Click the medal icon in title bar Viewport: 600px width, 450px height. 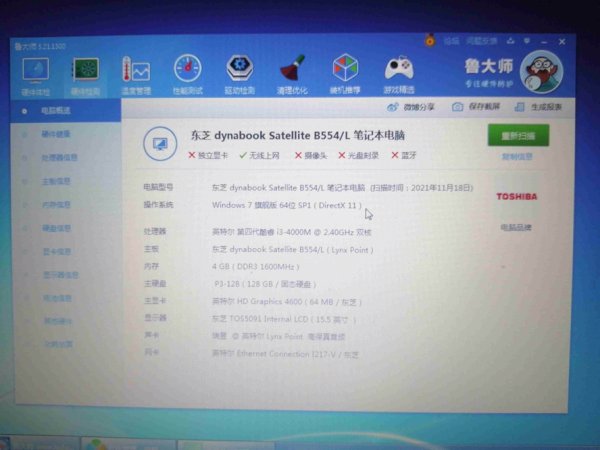point(430,40)
